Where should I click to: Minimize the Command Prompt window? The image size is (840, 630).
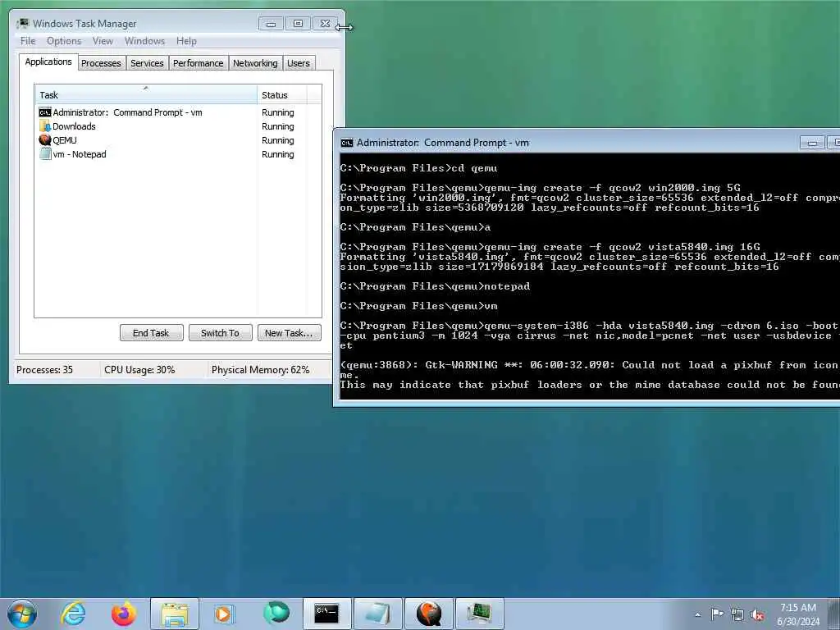pos(813,143)
